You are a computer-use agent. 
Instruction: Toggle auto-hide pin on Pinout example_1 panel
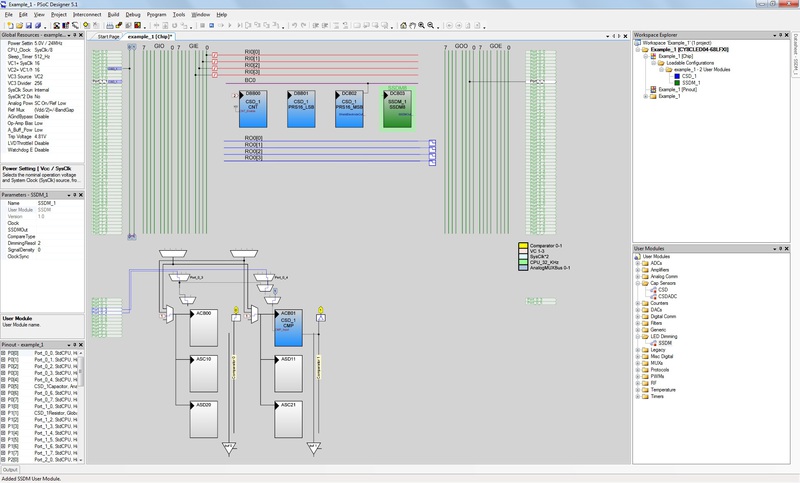click(x=74, y=345)
